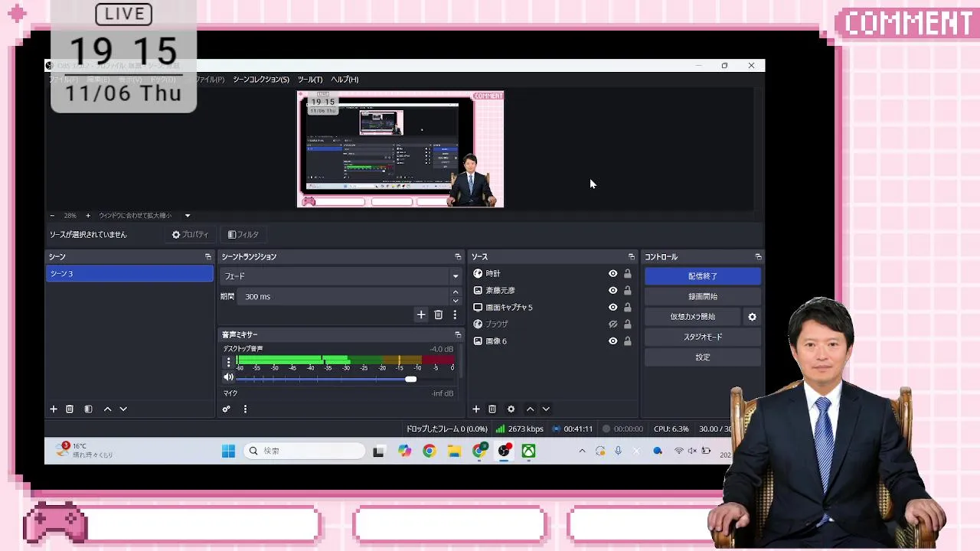
Task: Adjust the desktop audio volume slider handle
Action: 411,380
